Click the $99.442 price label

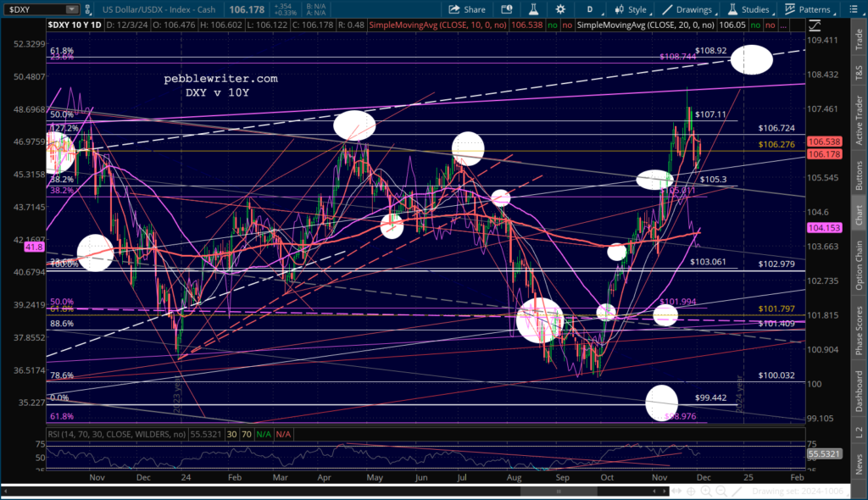pos(711,397)
